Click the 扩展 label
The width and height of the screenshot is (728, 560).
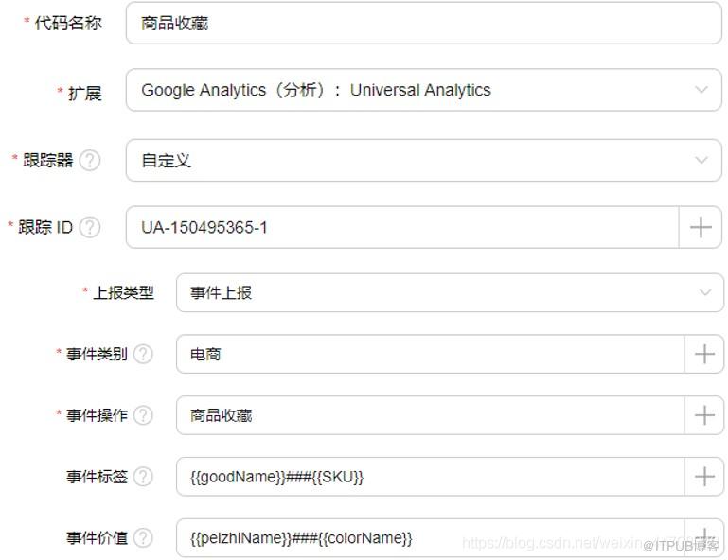coord(85,94)
